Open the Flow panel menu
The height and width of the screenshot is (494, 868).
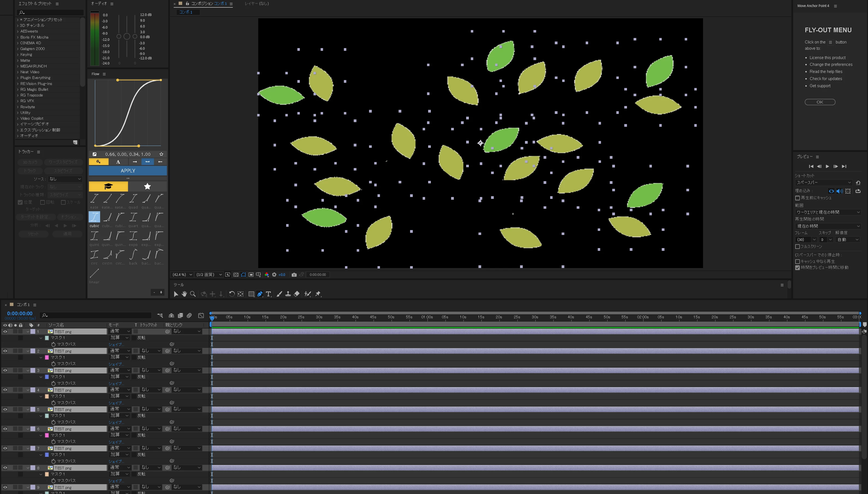(104, 74)
